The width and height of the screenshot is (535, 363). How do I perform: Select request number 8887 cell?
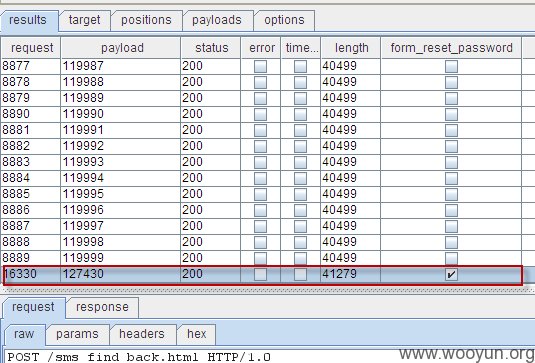coord(31,226)
